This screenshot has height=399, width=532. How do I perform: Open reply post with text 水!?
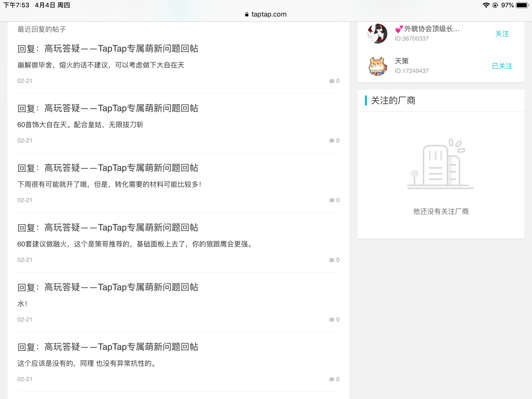pyautogui.click(x=108, y=287)
